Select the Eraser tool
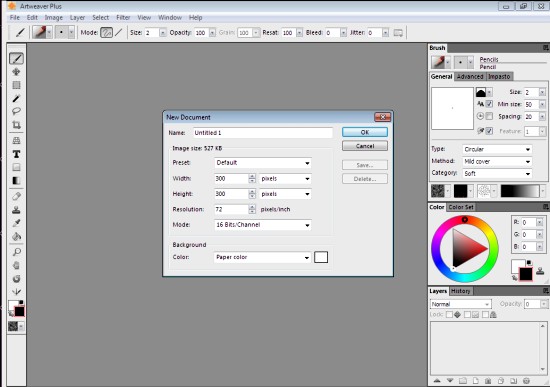Viewport: 550px width, 387px height. coord(16,196)
